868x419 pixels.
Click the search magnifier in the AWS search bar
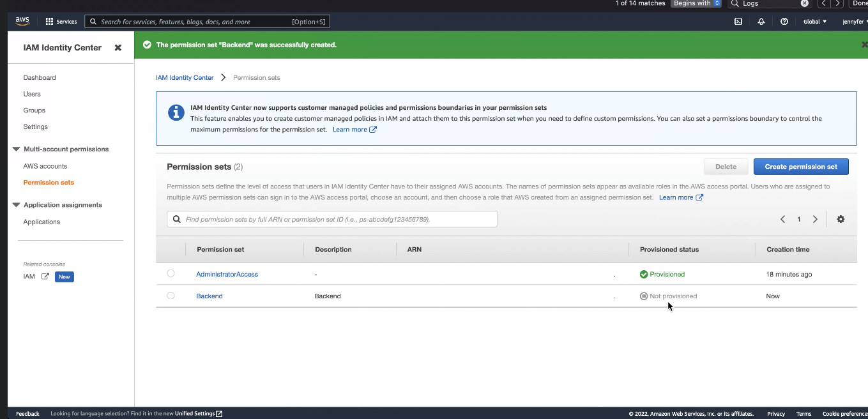pyautogui.click(x=93, y=22)
